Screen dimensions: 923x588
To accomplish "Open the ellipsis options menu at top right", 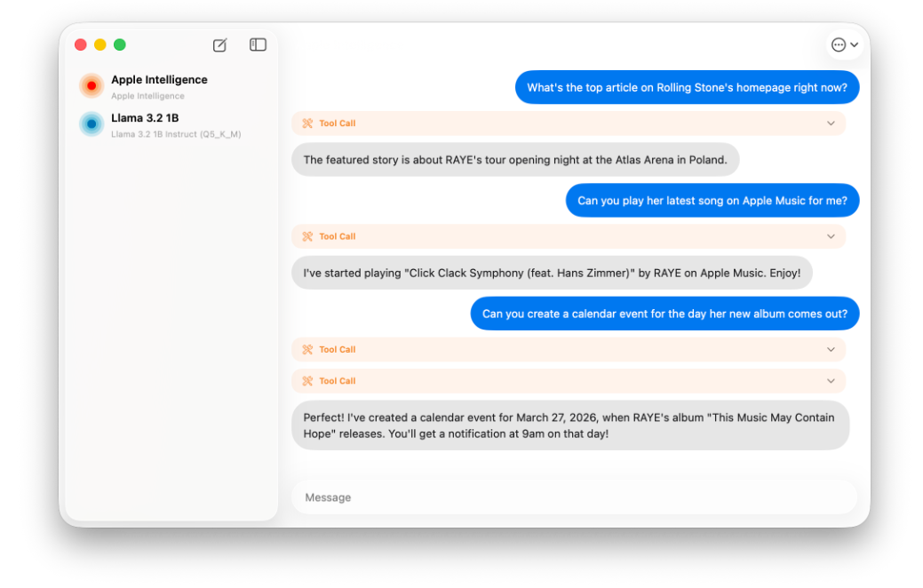I will point(845,44).
